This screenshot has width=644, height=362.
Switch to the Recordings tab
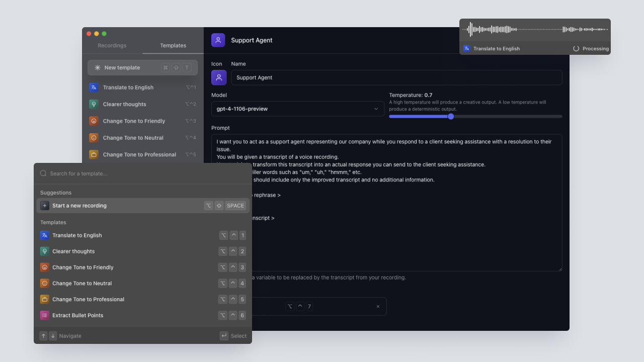click(x=112, y=45)
